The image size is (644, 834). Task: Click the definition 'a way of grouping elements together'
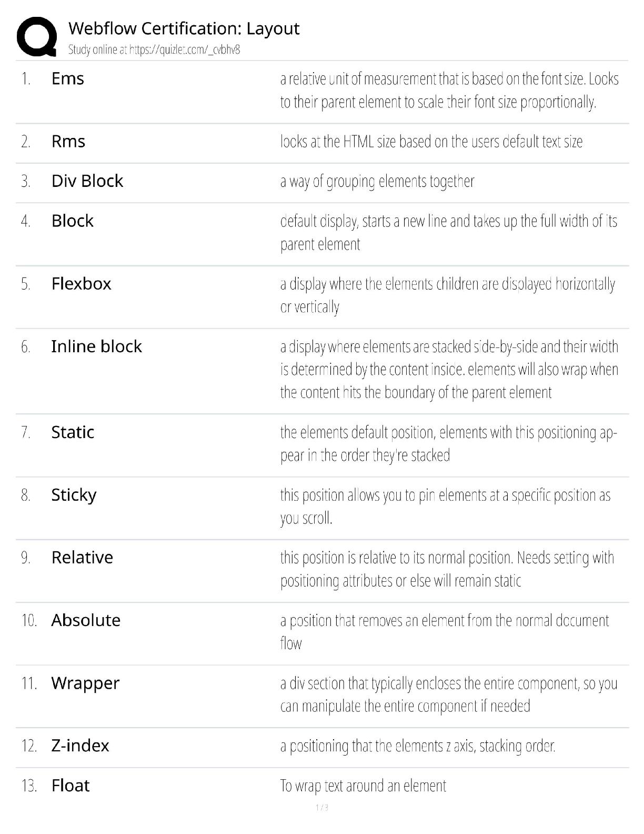377,181
